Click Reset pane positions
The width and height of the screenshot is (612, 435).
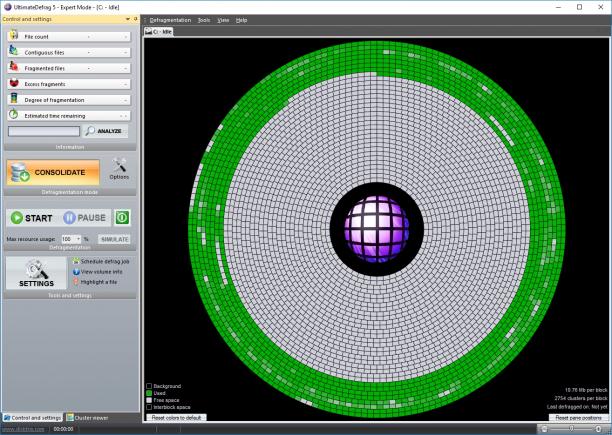(578, 417)
